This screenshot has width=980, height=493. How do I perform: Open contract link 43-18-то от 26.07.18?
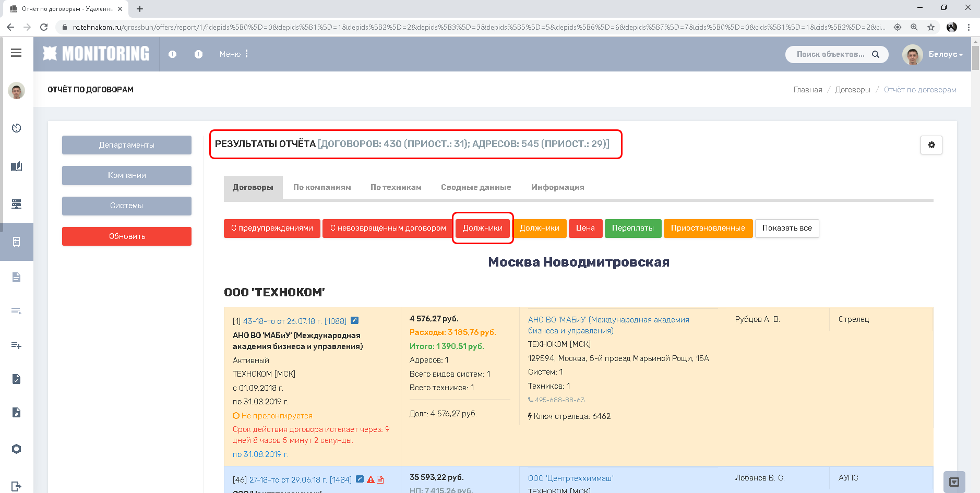tap(295, 321)
